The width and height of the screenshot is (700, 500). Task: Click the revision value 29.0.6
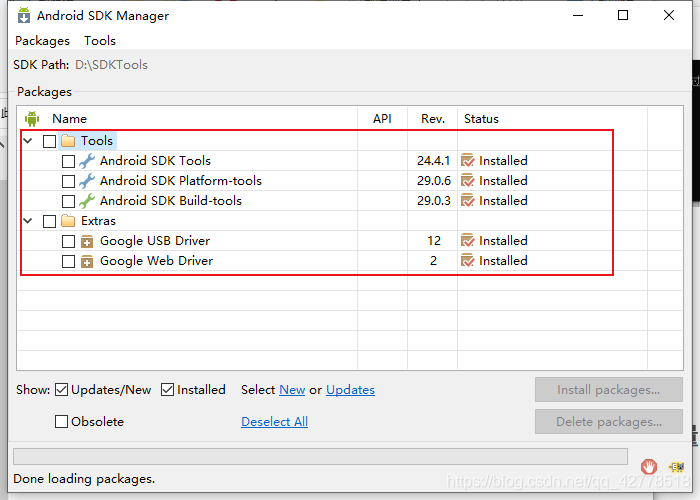(434, 181)
